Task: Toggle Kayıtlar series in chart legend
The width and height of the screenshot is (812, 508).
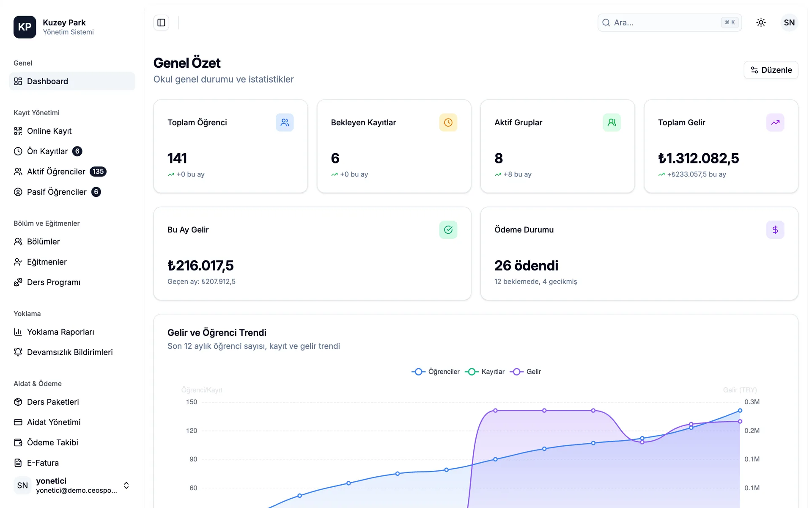Action: [x=485, y=372]
